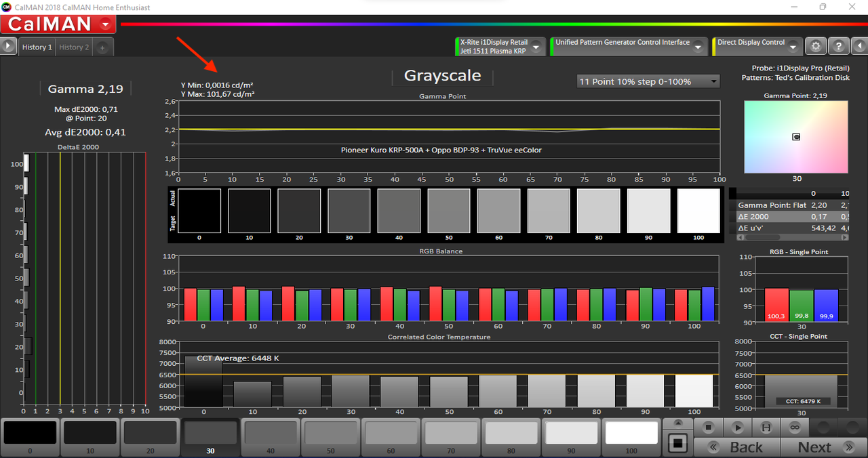
Task: Open the CalMAN main menu button
Action: coord(58,24)
